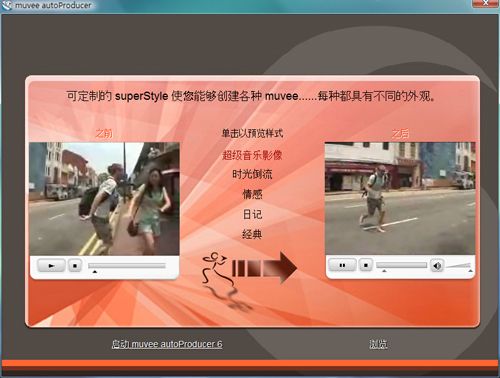Click the after video preview frame

pos(400,198)
